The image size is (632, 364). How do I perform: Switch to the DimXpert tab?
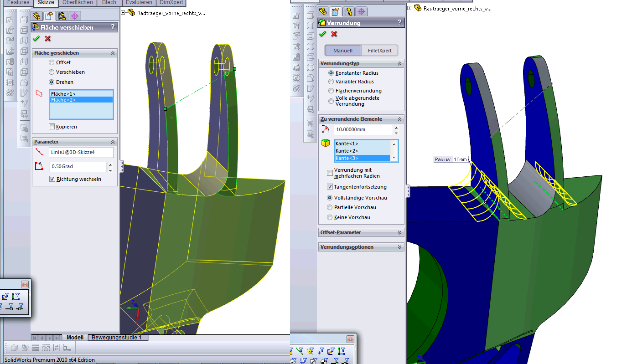tap(171, 3)
